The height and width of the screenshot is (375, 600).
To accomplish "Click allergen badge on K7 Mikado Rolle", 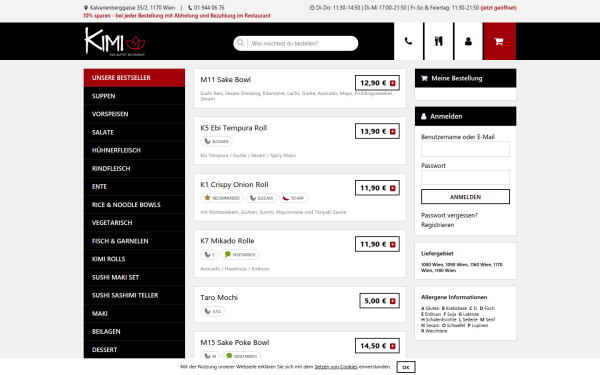I will pos(209,254).
